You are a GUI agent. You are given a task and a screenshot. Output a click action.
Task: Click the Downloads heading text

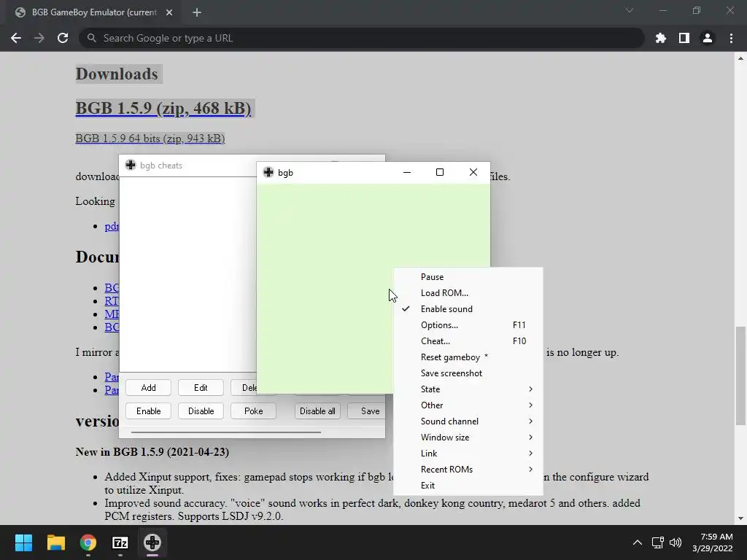click(x=117, y=74)
